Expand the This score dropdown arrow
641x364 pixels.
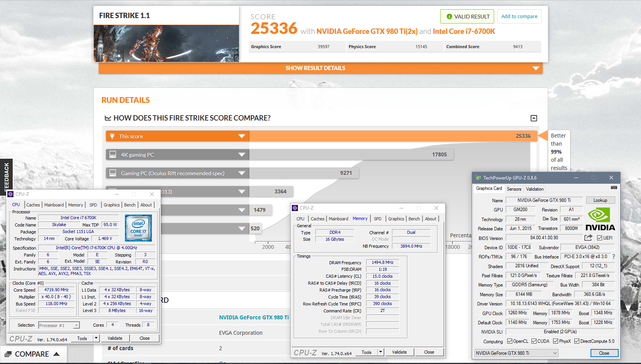click(242, 136)
